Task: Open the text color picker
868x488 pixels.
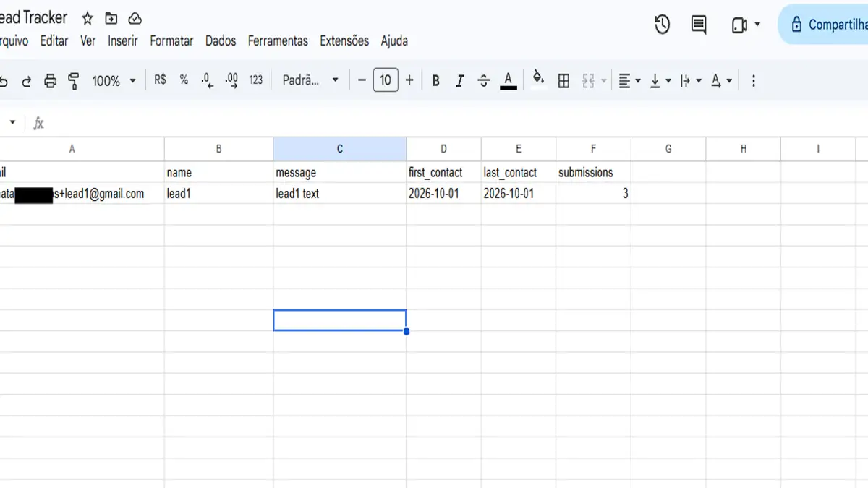Action: click(509, 81)
